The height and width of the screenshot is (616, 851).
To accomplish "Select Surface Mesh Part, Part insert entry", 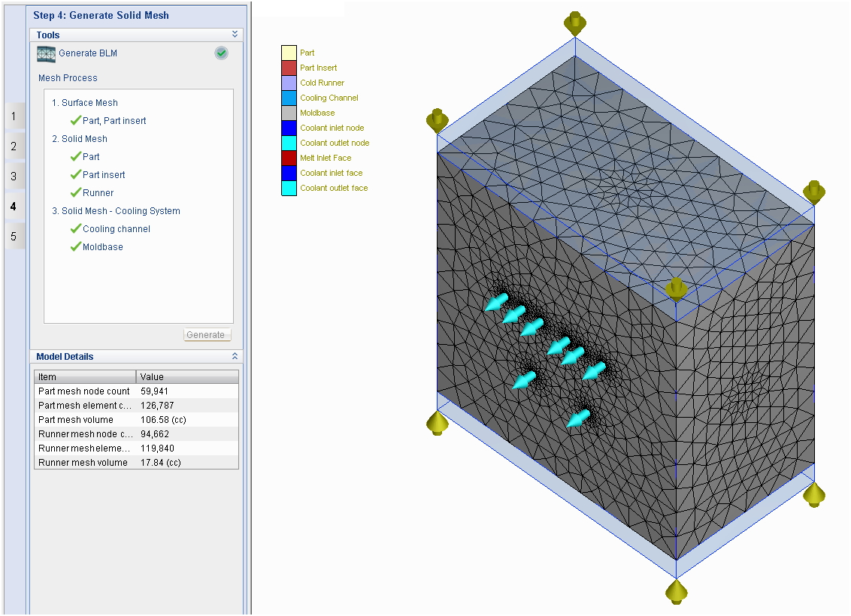I will pyautogui.click(x=114, y=120).
